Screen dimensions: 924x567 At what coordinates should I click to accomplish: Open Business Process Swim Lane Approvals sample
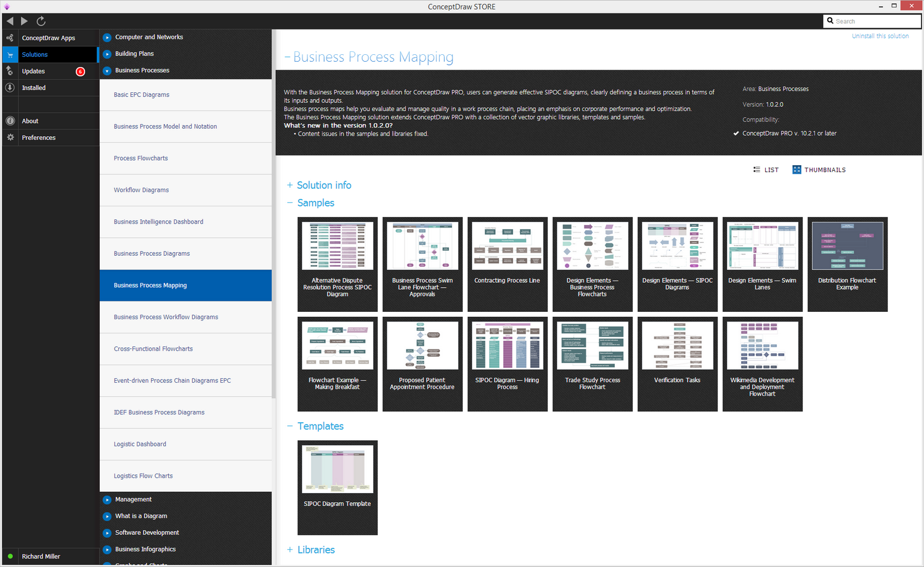(423, 264)
